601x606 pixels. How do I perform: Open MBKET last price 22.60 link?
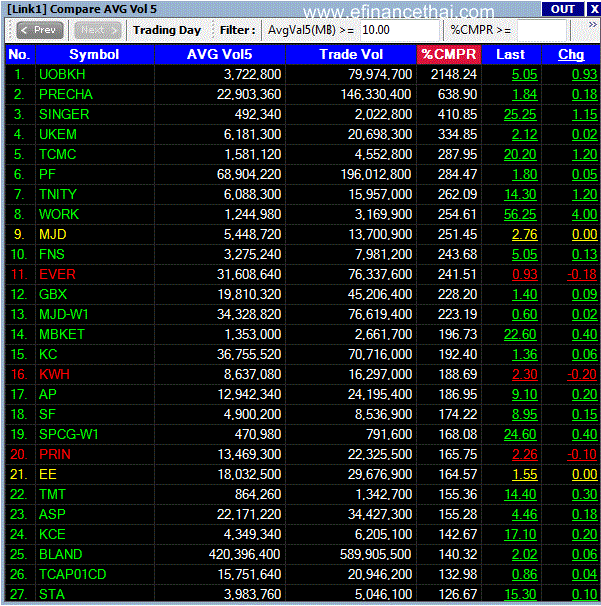(x=520, y=335)
